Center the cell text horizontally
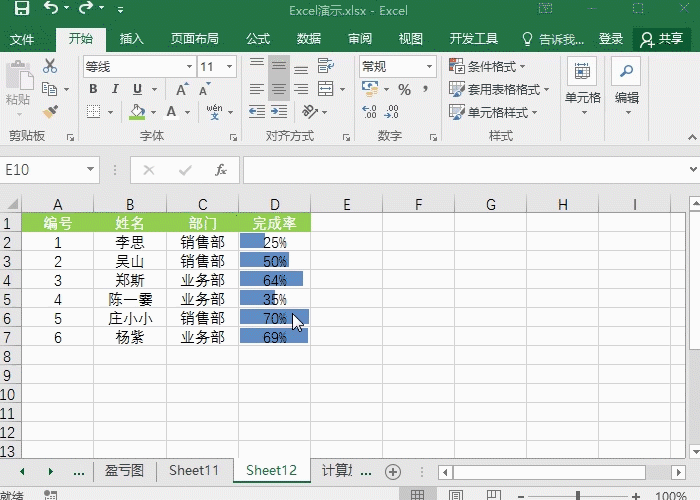The image size is (700, 500). click(279, 89)
